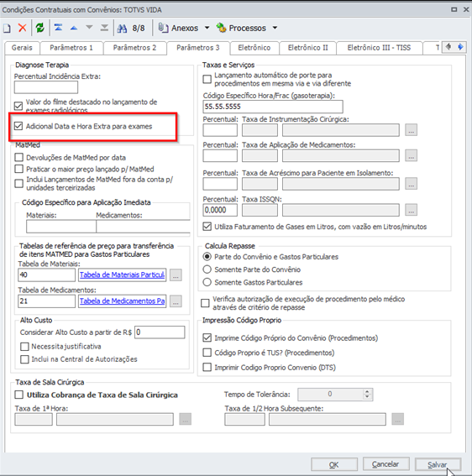Open lookup for Tabela de Medicamentos

(x=176, y=301)
